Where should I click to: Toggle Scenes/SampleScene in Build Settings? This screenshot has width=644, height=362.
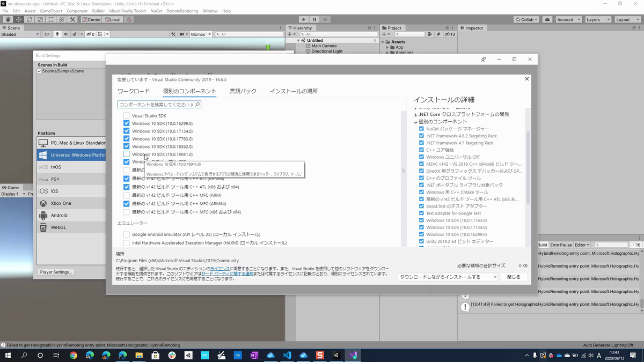pos(39,71)
